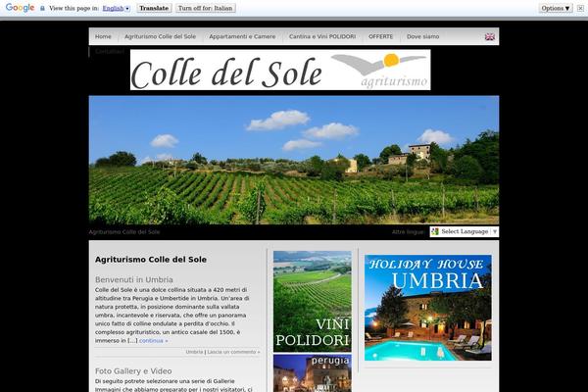This screenshot has height=392, width=588.
Task: Click the padlock icon in translate bar
Action: tap(42, 8)
